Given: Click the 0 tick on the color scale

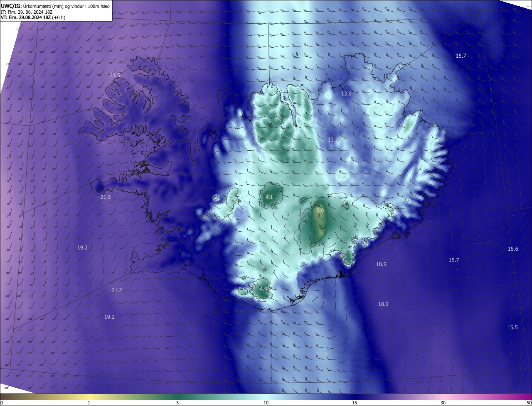Looking at the screenshot, I should [2, 403].
